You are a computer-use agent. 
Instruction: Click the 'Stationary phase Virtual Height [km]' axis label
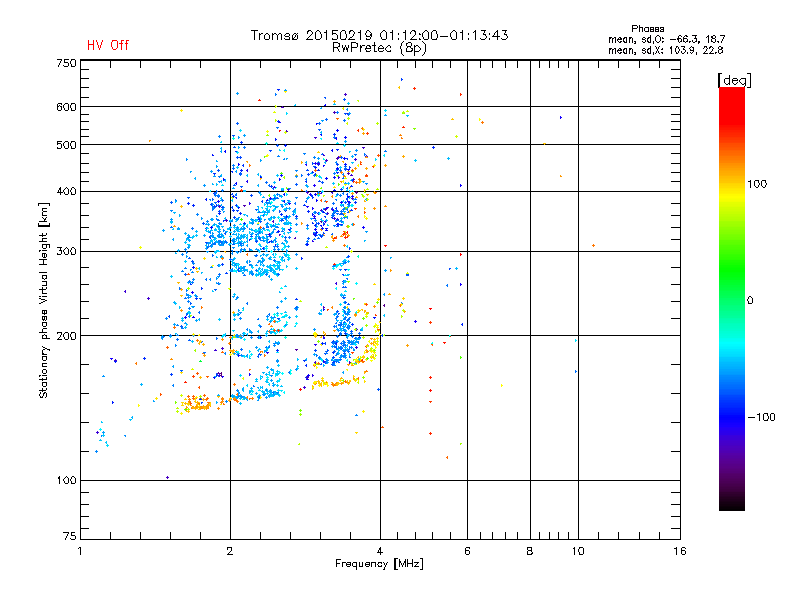tap(44, 301)
